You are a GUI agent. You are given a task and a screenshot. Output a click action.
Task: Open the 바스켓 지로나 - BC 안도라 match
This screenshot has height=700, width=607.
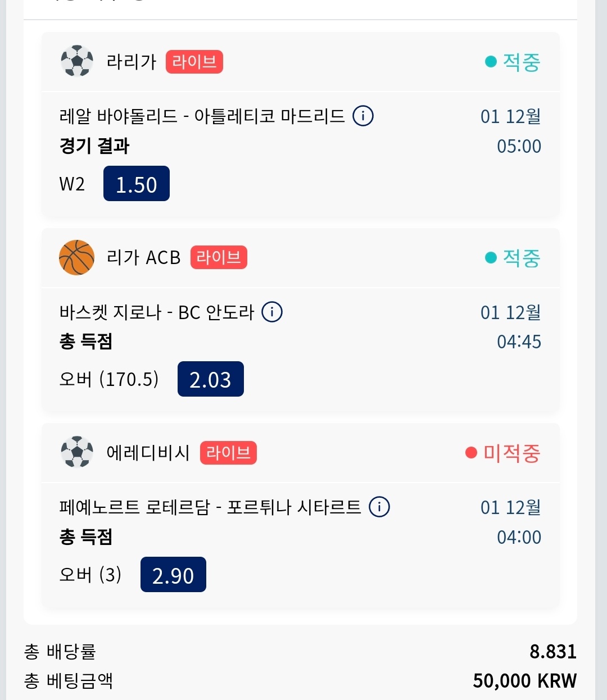tap(157, 312)
